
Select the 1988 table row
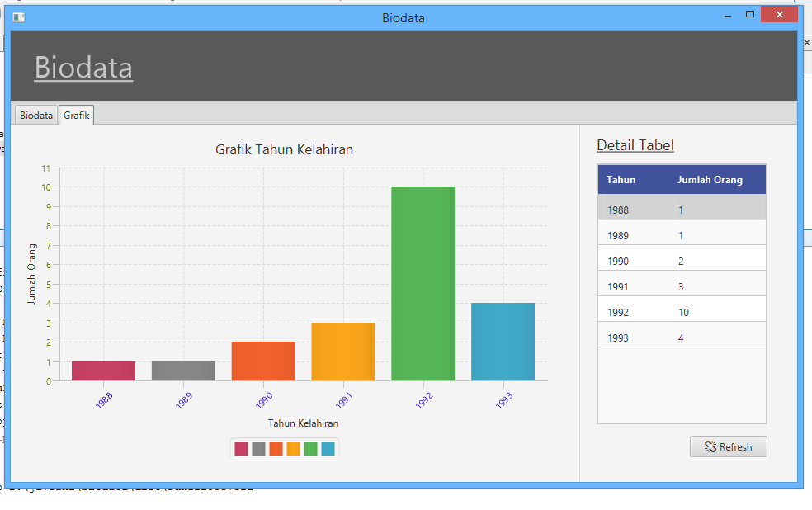[x=682, y=208]
